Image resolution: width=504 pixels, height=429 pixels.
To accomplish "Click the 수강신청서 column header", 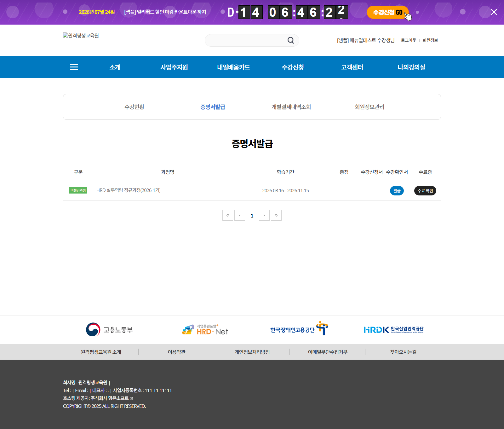I will [372, 172].
